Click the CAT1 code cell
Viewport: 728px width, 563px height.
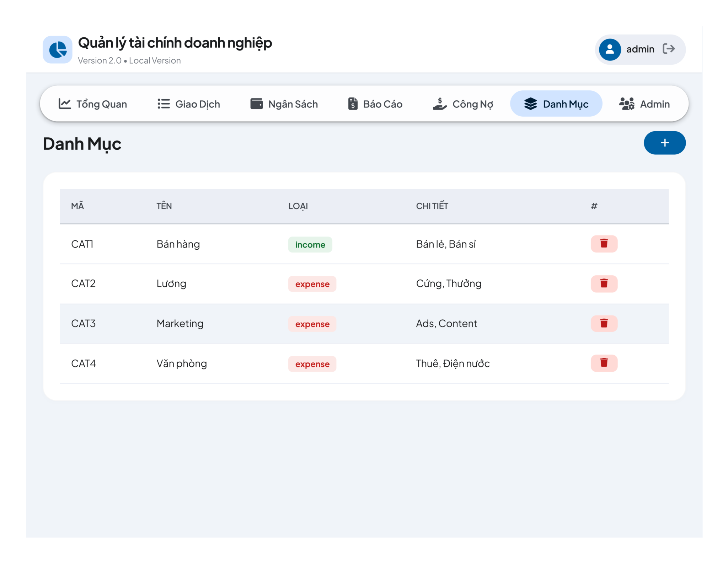click(82, 244)
